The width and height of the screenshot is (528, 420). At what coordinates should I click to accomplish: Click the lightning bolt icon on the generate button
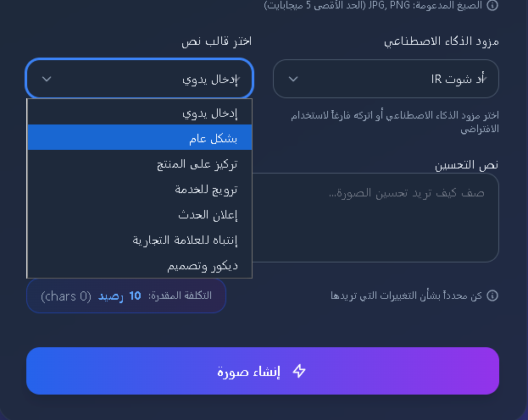(298, 371)
